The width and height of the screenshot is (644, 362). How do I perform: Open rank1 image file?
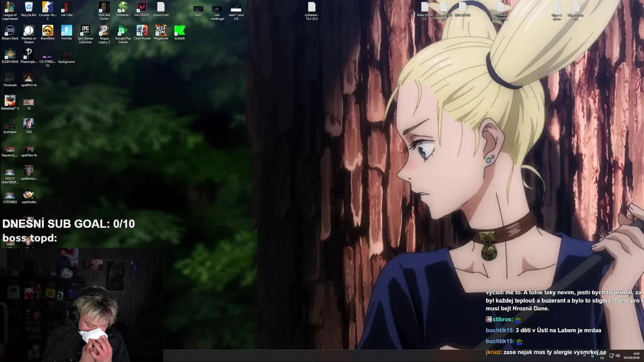tap(199, 11)
